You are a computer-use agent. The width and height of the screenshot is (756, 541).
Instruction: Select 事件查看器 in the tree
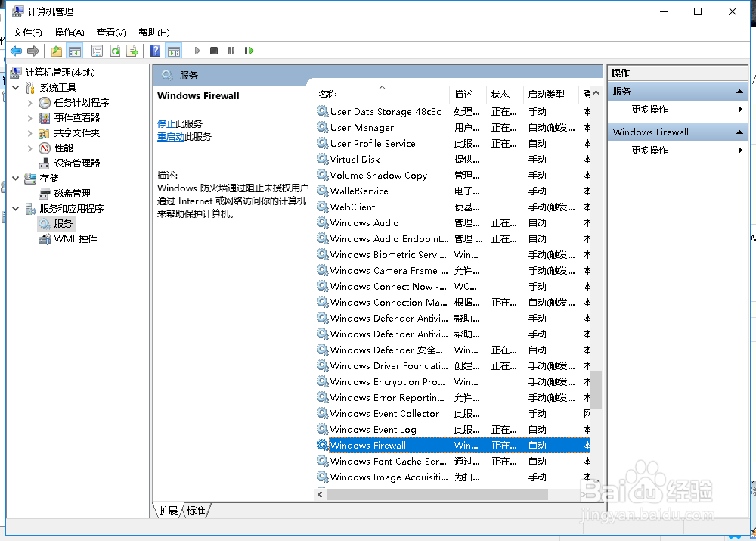click(x=77, y=118)
